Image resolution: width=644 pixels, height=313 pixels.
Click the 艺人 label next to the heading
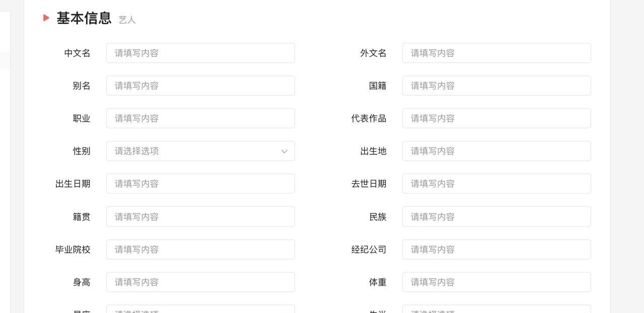coord(126,20)
